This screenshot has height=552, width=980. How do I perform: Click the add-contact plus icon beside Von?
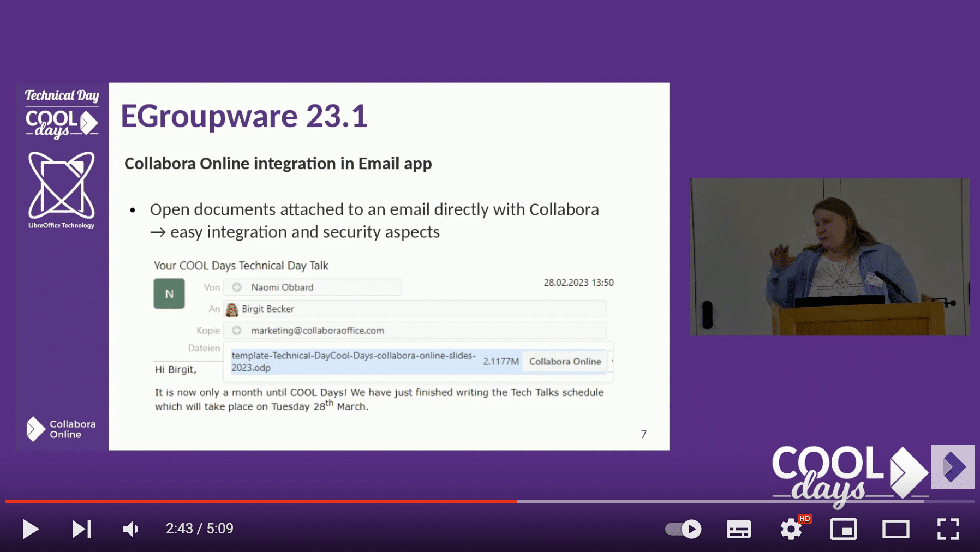tap(236, 287)
